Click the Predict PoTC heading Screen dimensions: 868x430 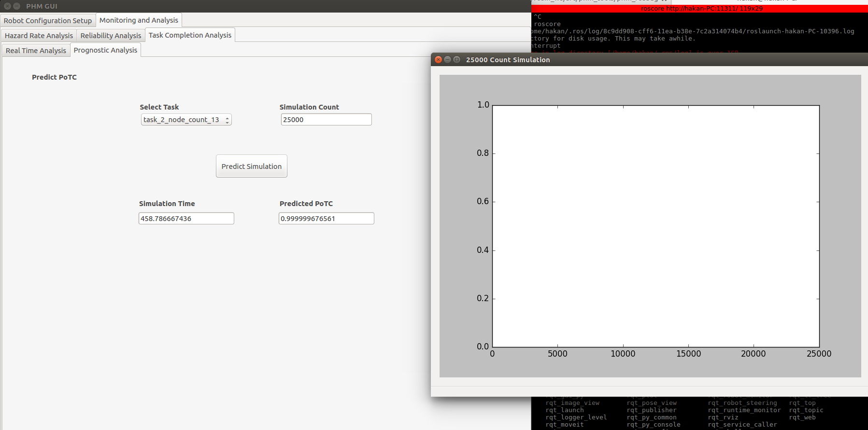[x=54, y=77]
